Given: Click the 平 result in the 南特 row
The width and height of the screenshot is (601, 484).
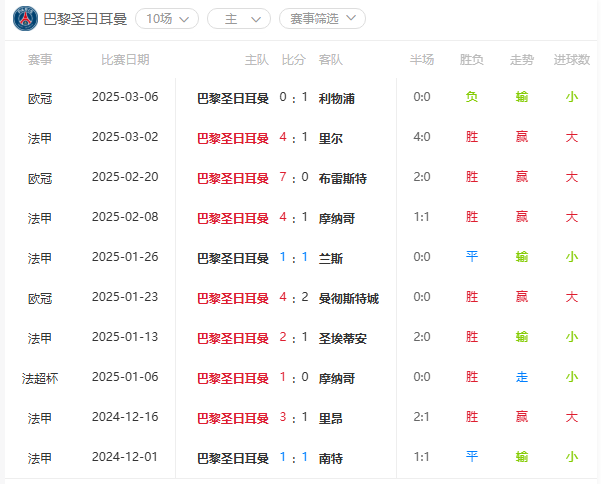Looking at the screenshot, I should (x=471, y=456).
